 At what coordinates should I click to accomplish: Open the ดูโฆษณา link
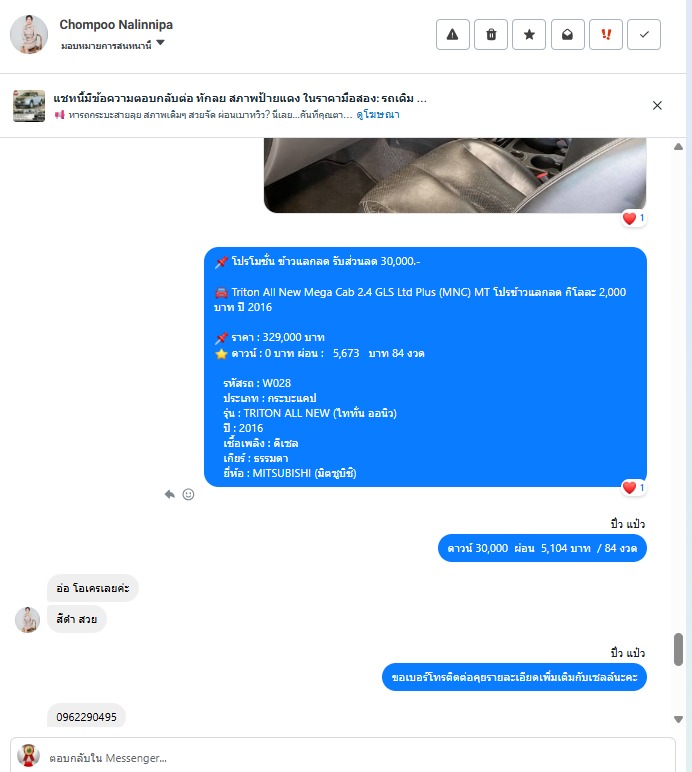(x=377, y=115)
